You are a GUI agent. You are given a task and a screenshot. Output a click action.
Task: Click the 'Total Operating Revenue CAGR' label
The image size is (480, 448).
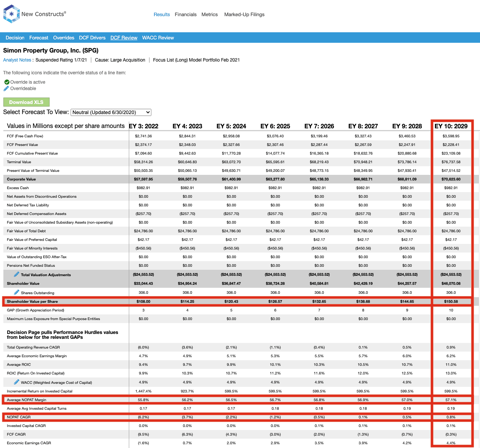[x=33, y=347]
